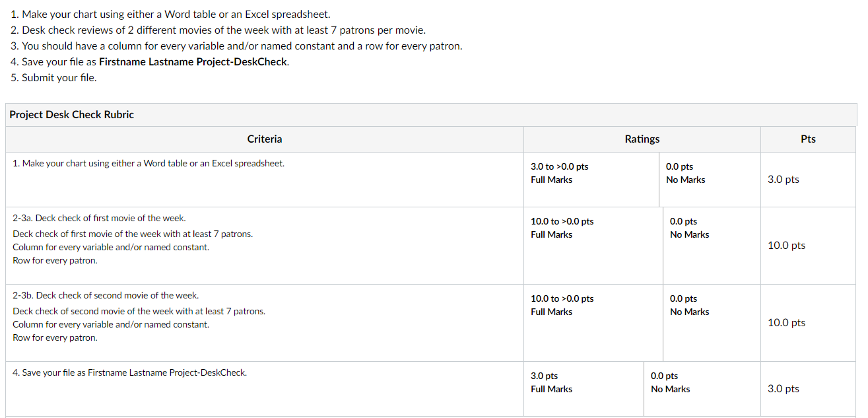Screen dimensions: 868x418
Task: Click '2-3b. Deck check of second movie' criterion
Action: click(106, 296)
